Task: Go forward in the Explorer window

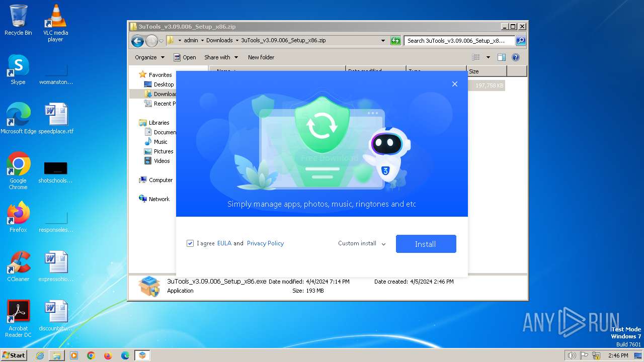Action: 151,41
